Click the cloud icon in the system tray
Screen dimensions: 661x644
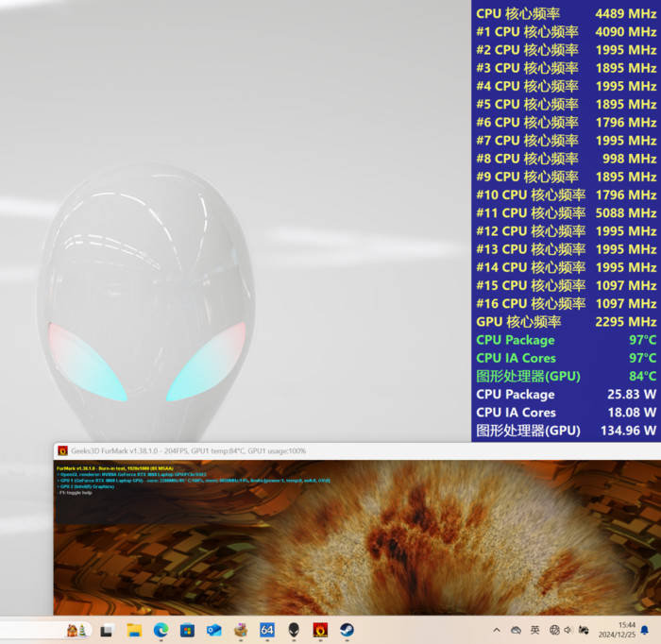click(x=516, y=630)
